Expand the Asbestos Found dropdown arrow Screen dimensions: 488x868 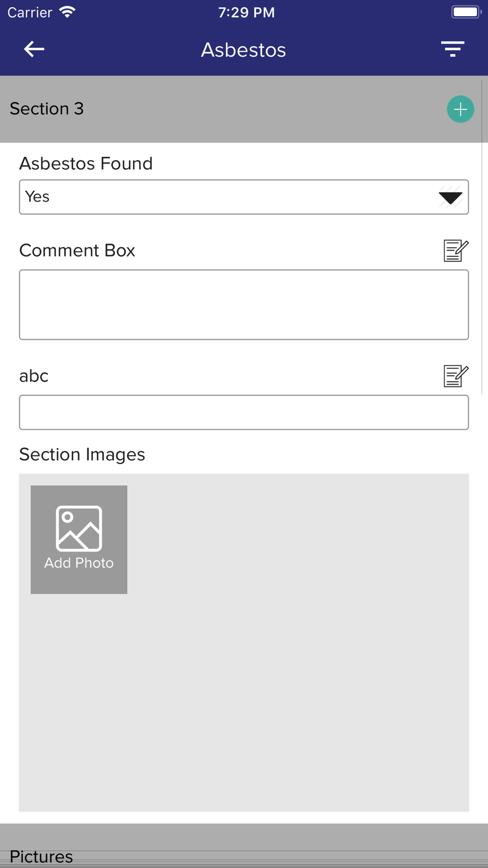[x=450, y=197]
